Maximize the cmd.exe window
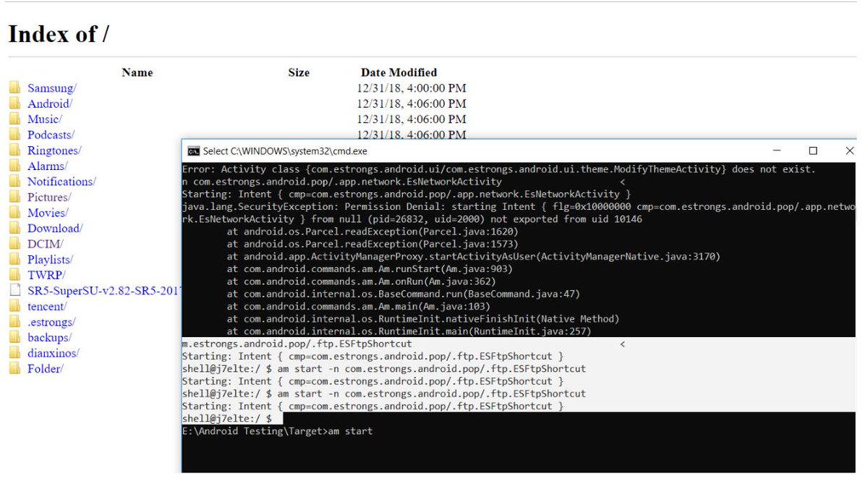Viewport: 868px width, 484px height. pos(813,151)
